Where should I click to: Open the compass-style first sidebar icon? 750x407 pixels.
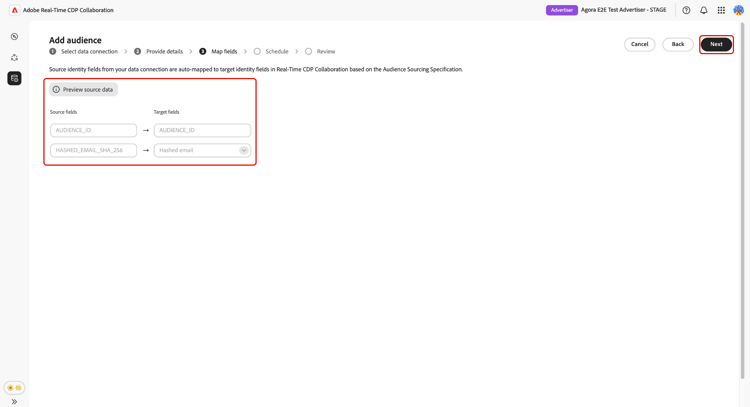pyautogui.click(x=14, y=36)
